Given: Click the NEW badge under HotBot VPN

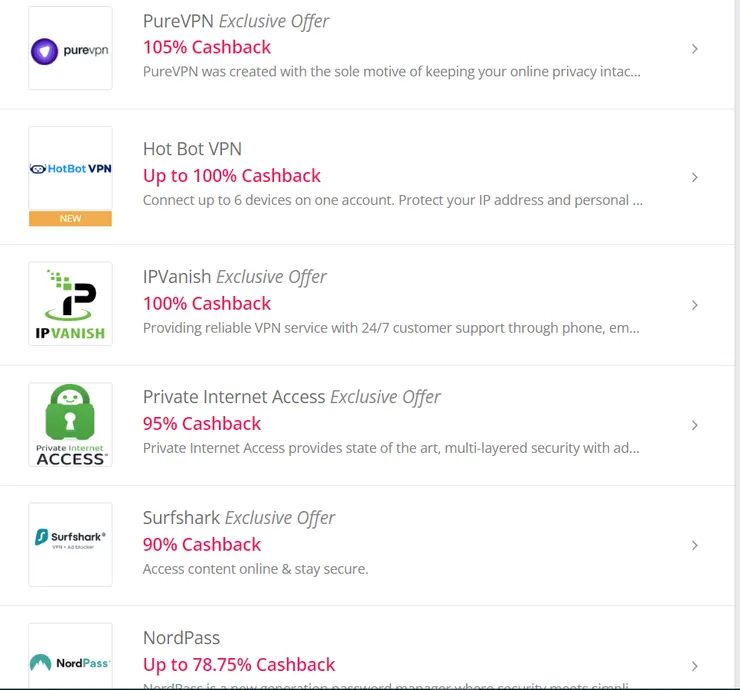Looking at the screenshot, I should click(70, 218).
